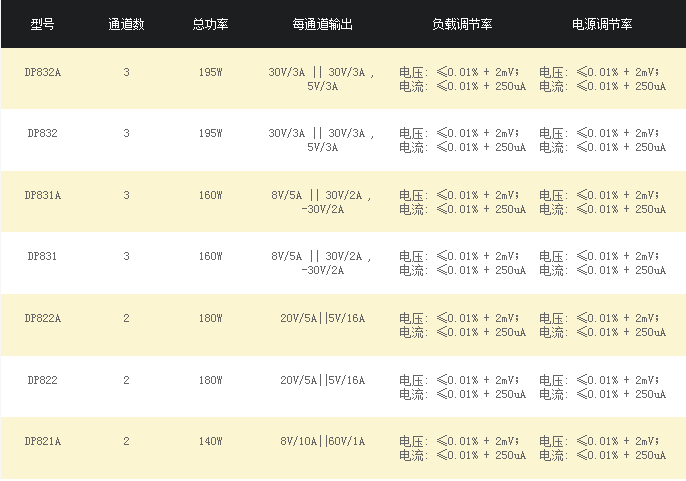This screenshot has width=686, height=481.
Task: Select the 160W power in DP831 row
Action: click(x=210, y=256)
